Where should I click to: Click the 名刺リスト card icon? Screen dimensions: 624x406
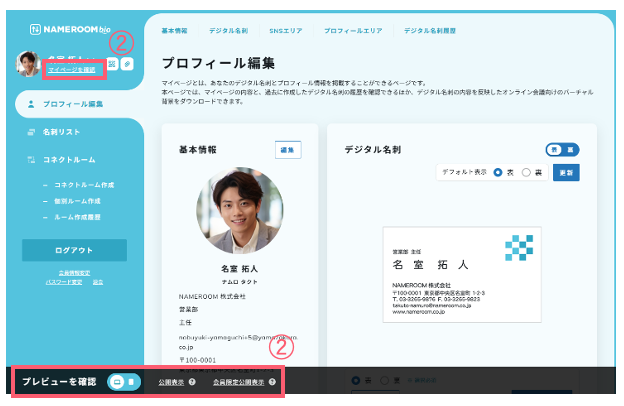pyautogui.click(x=31, y=132)
